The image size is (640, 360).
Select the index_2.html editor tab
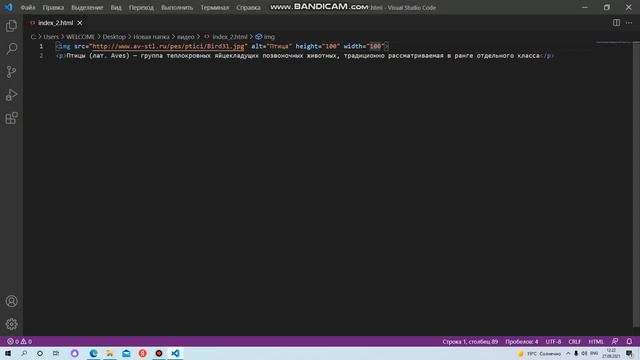(x=55, y=23)
